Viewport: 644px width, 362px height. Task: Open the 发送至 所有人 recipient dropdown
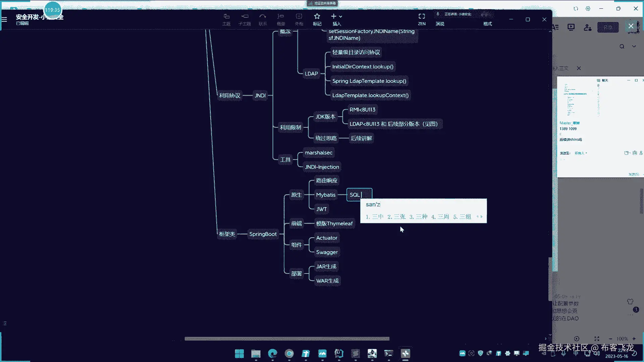click(581, 153)
